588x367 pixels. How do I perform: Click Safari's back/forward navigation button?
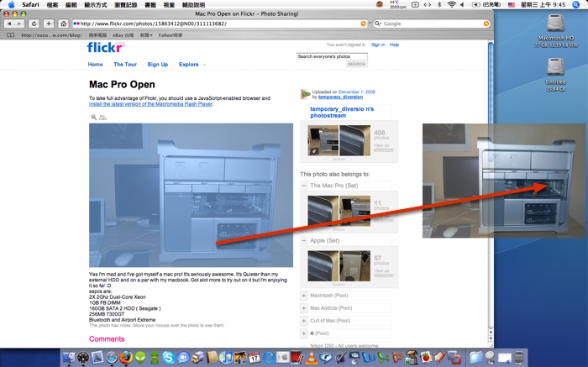click(14, 24)
